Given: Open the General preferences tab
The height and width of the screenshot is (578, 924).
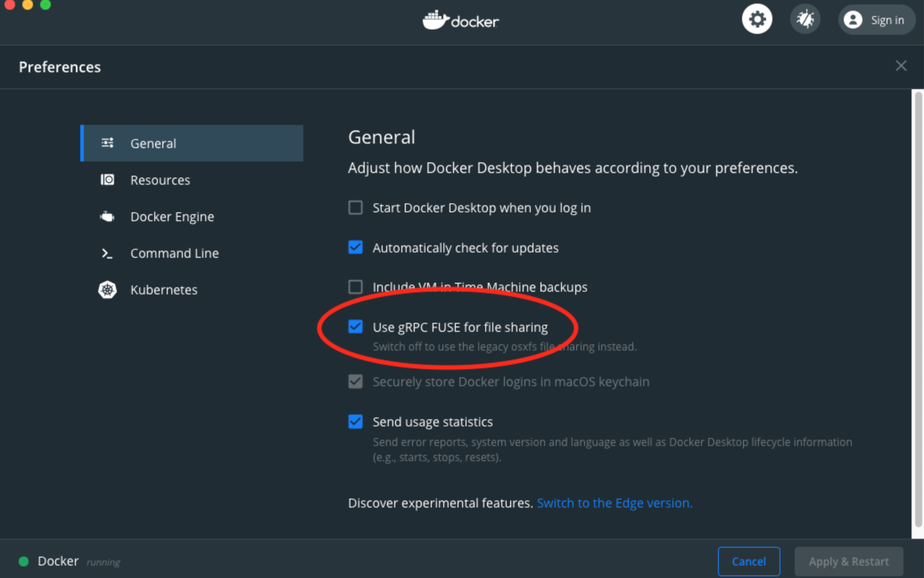Looking at the screenshot, I should [x=192, y=143].
